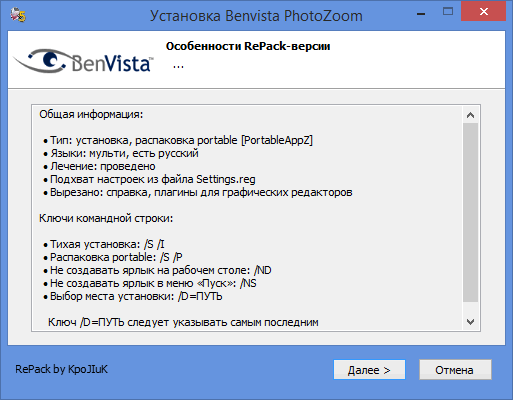This screenshot has height=400, width=513.
Task: Click the line about Settings.reg file
Action: 149,180
